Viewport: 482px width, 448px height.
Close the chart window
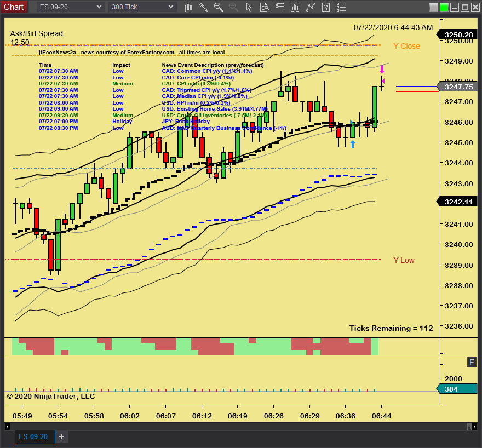475,7
